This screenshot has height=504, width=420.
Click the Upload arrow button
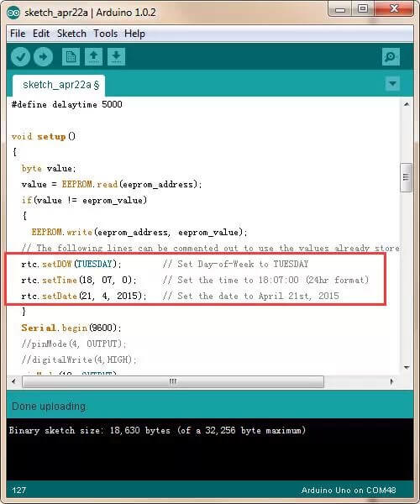[43, 57]
